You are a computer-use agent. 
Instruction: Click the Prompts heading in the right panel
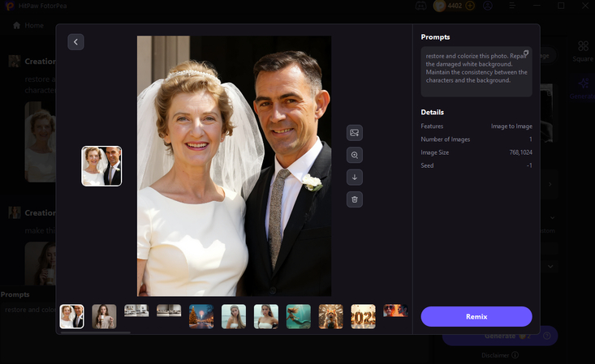[x=435, y=37]
